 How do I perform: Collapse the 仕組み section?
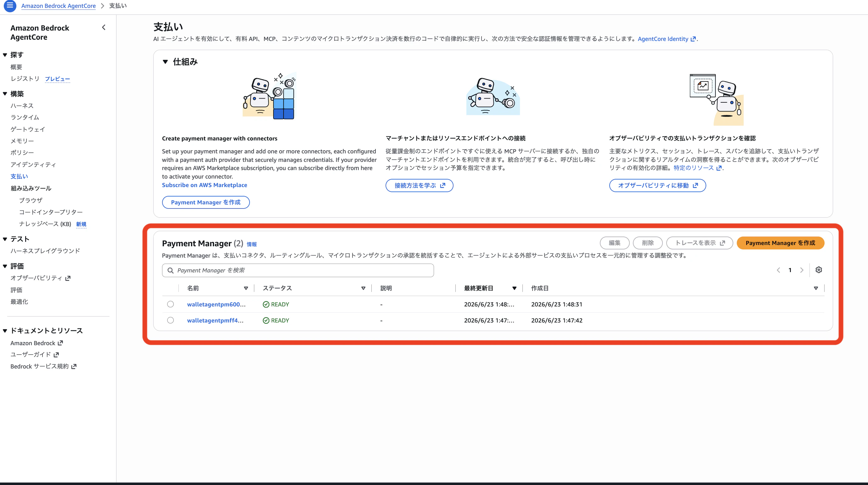[165, 62]
